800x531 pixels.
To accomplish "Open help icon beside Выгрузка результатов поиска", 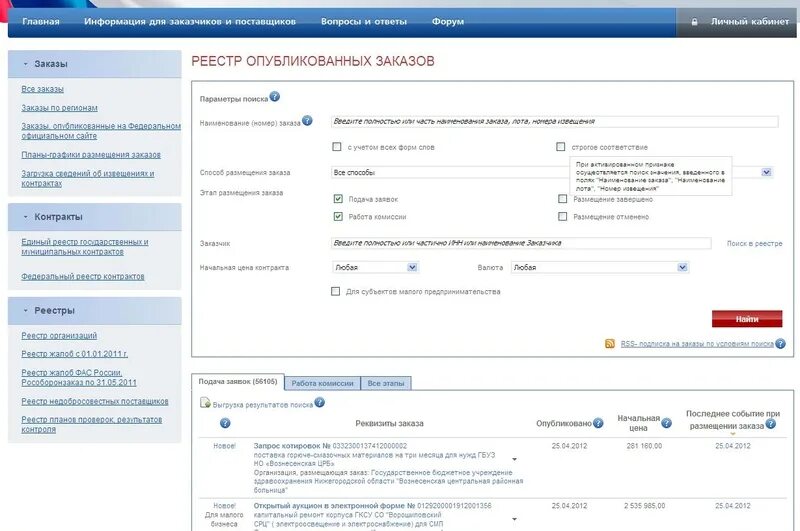I will click(x=319, y=402).
